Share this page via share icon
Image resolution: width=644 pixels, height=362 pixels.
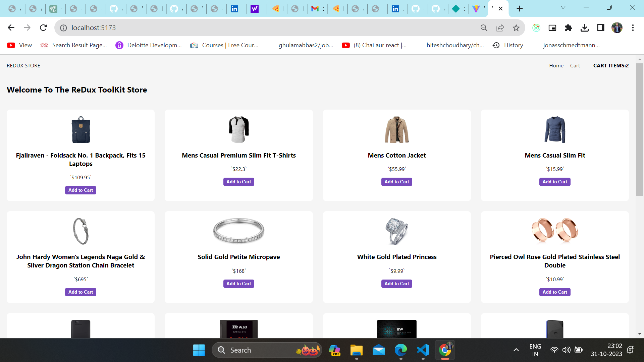500,28
